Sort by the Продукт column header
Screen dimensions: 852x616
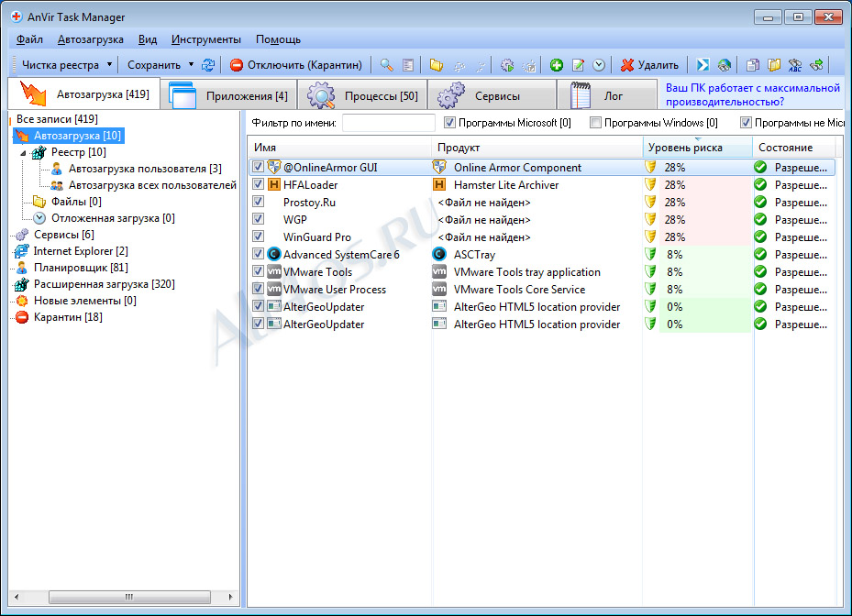pos(537,148)
